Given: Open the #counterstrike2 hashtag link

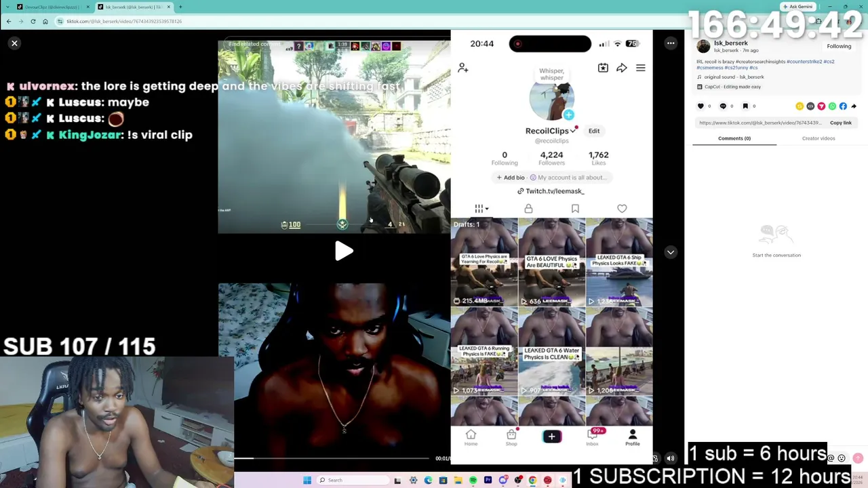Looking at the screenshot, I should [804, 62].
